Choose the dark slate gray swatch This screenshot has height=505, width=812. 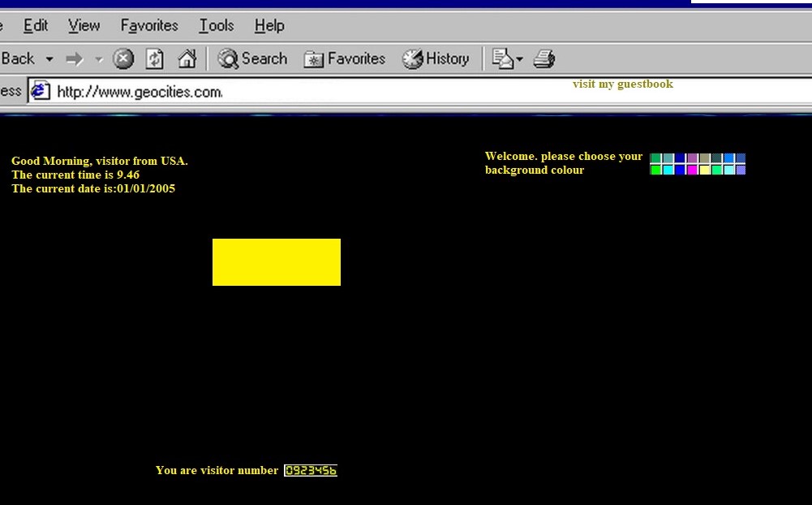717,158
